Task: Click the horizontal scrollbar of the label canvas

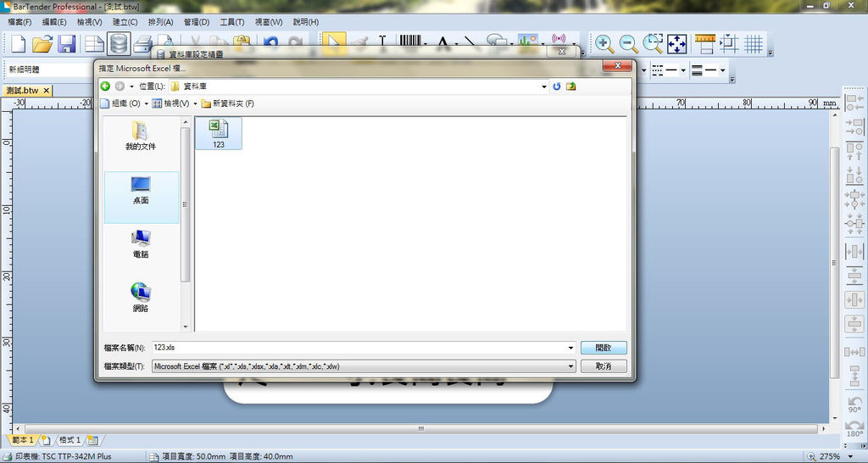Action: pyautogui.click(x=420, y=429)
